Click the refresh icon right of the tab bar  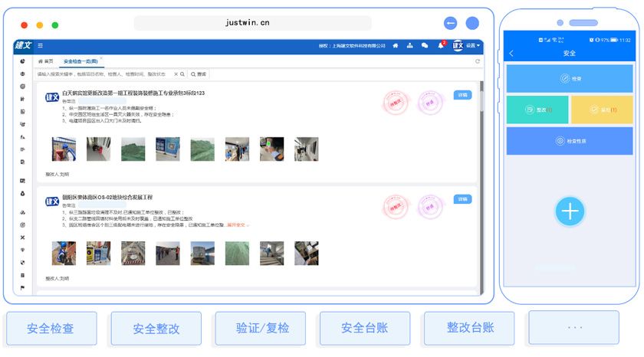click(478, 61)
